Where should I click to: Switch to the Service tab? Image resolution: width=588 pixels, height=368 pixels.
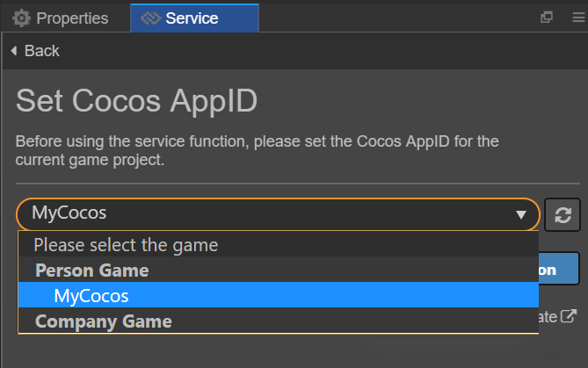[193, 18]
